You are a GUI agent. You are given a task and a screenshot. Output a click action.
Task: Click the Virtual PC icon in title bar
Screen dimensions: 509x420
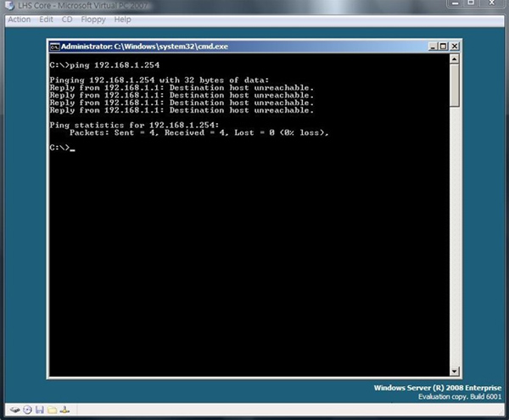[x=7, y=5]
